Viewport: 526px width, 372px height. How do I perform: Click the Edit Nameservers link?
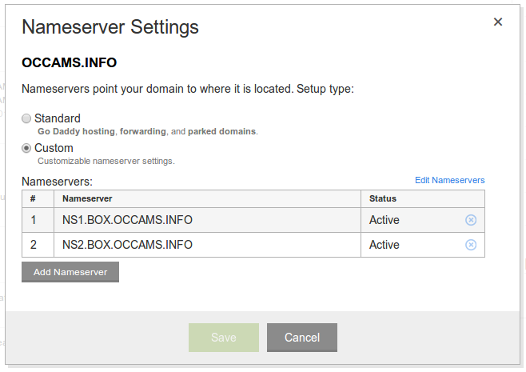tap(450, 180)
